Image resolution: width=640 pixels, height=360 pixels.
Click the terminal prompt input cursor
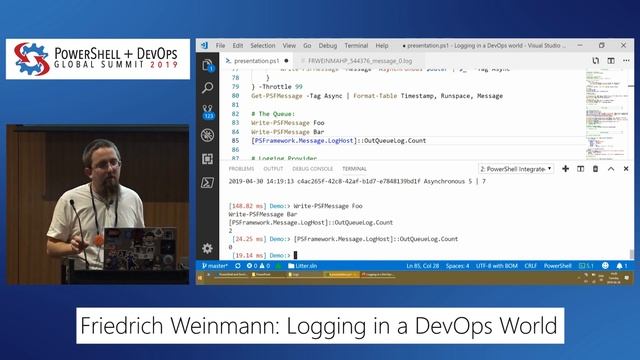click(x=296, y=255)
